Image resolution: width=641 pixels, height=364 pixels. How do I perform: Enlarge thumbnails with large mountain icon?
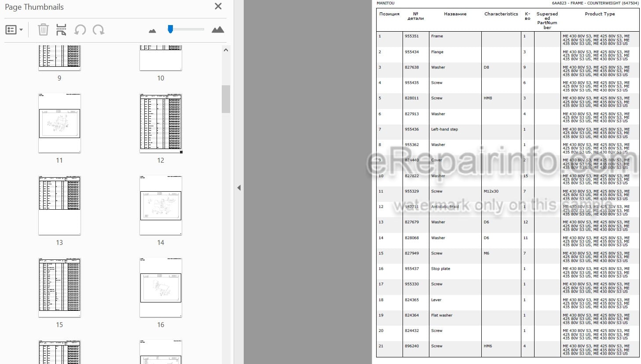pos(218,30)
